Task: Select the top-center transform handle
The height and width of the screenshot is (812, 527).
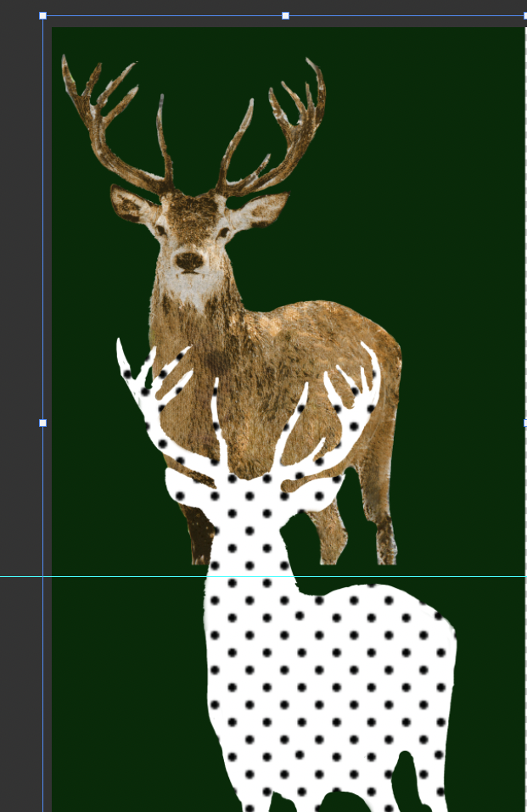Action: [285, 16]
